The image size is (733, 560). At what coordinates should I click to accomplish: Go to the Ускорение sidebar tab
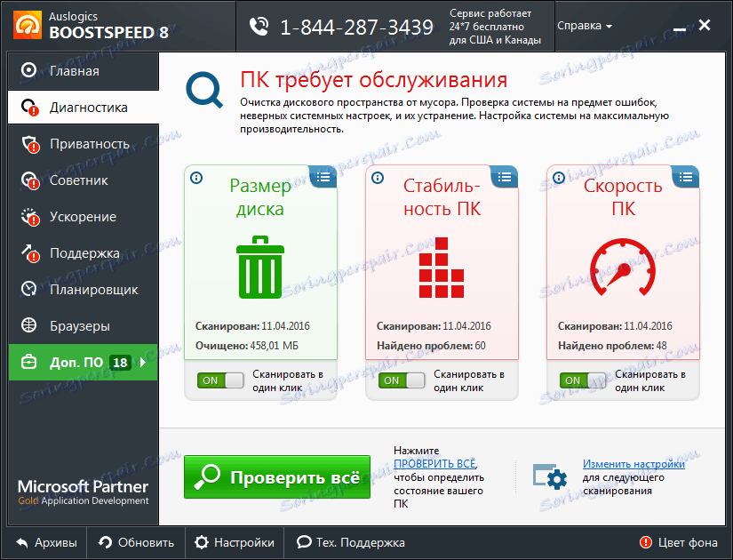[x=84, y=217]
